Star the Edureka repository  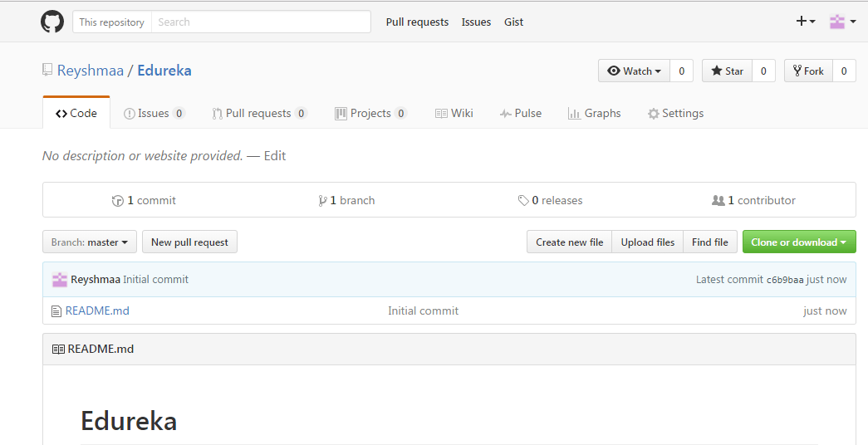[x=727, y=71]
